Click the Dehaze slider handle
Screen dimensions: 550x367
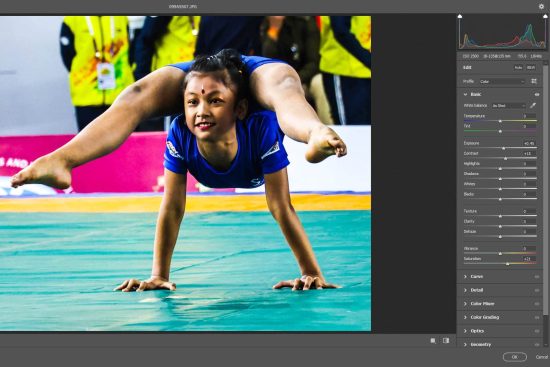[x=500, y=236]
